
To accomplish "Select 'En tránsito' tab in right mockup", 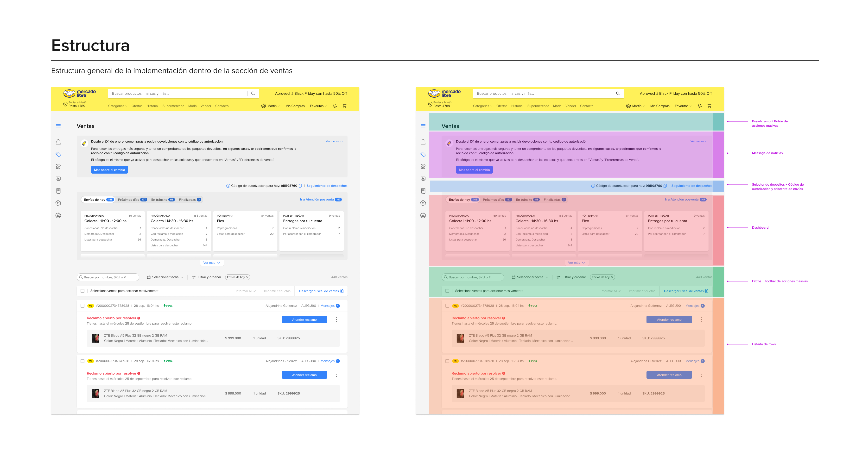I will [527, 200].
